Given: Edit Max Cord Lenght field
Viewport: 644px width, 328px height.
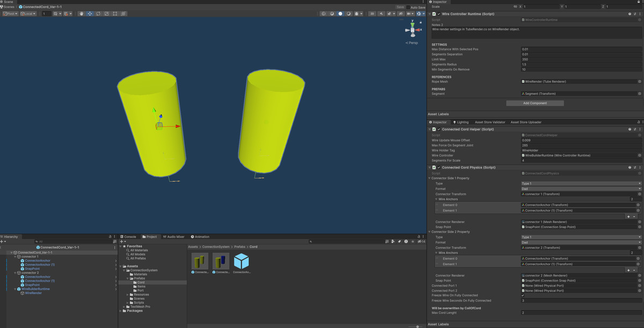Looking at the screenshot, I should (x=581, y=312).
